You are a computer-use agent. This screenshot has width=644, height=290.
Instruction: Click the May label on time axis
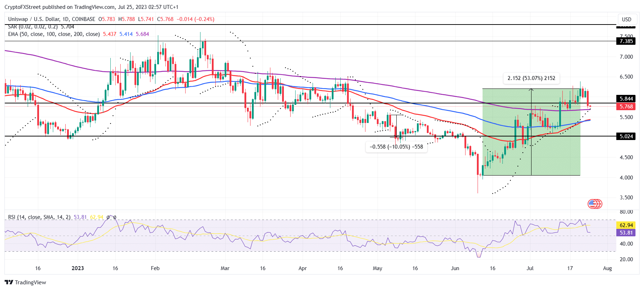pyautogui.click(x=378, y=268)
